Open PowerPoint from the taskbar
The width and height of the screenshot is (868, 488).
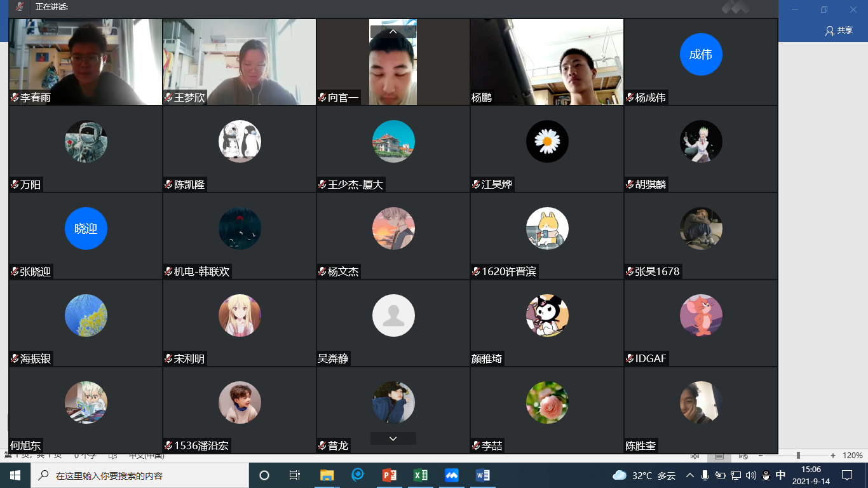pyautogui.click(x=389, y=475)
